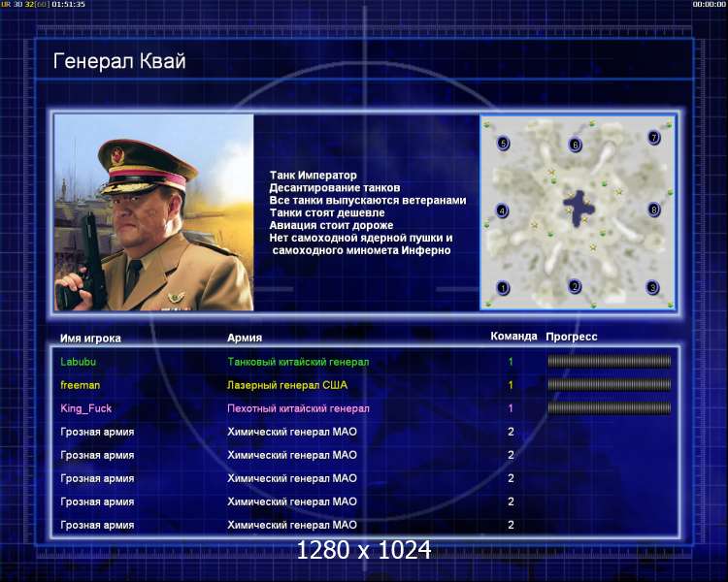Click the loading progress bar for freeman
This screenshot has height=582, width=728.
[610, 385]
